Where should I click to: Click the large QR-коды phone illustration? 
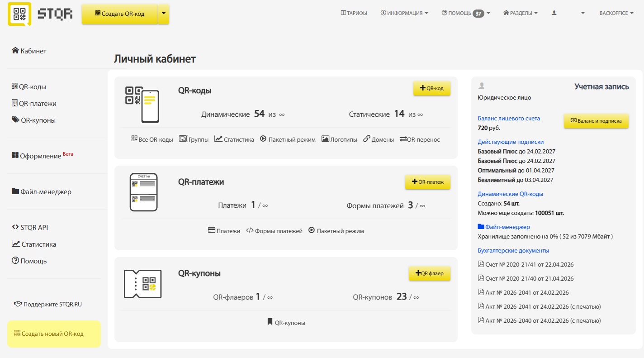point(142,105)
